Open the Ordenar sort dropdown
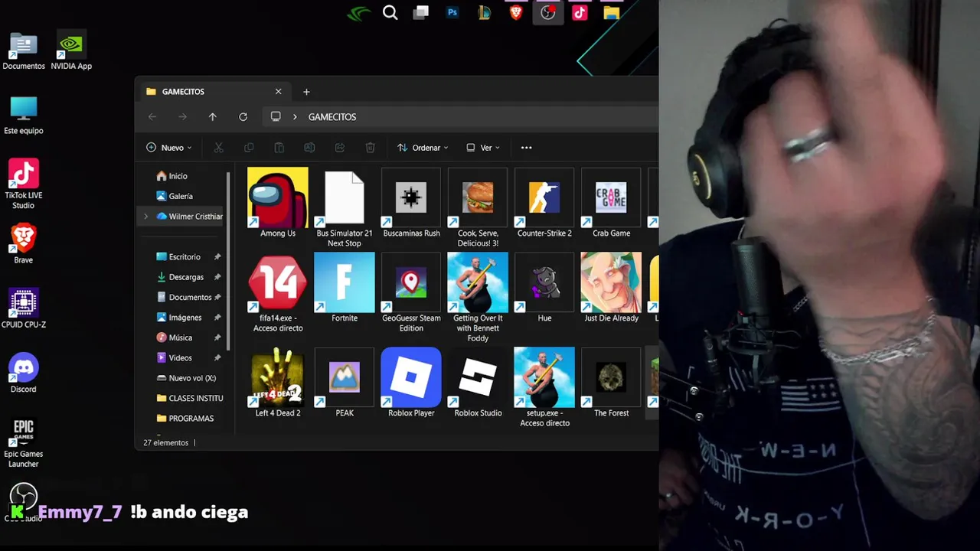 point(423,148)
